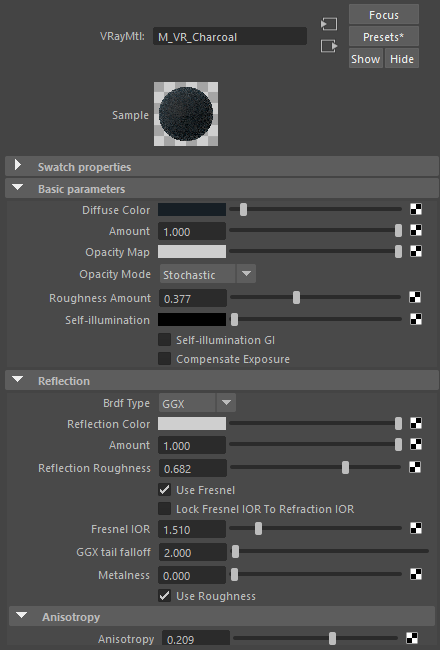Click the Metalness map checker icon

[416, 574]
